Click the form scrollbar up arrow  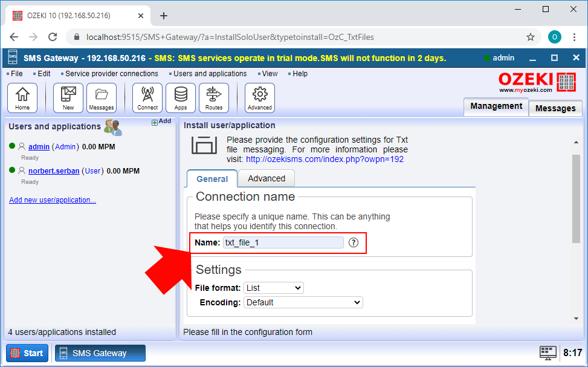576,142
